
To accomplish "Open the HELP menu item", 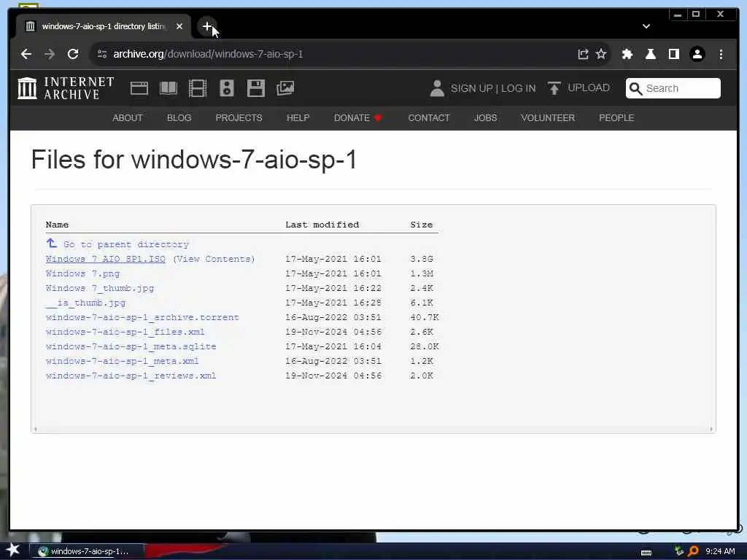I will tap(298, 117).
